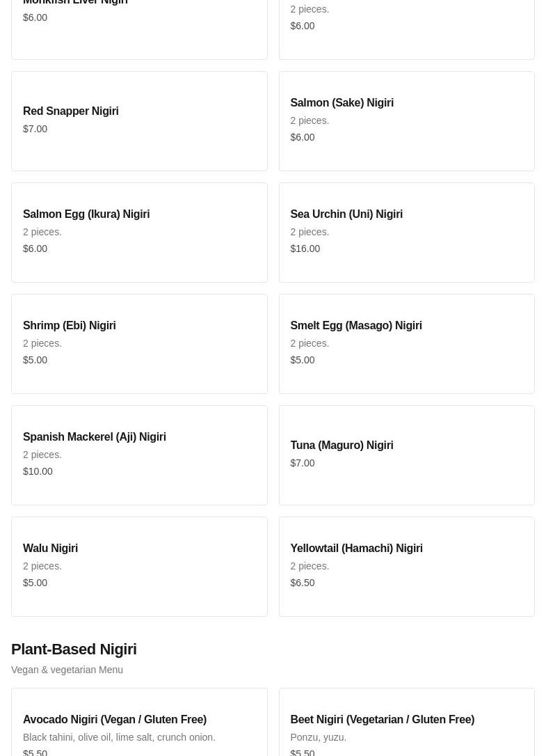Screen dimensions: 546x756
Task: Click the $7.00 Tuna Nigiri price
Action: pos(302,463)
